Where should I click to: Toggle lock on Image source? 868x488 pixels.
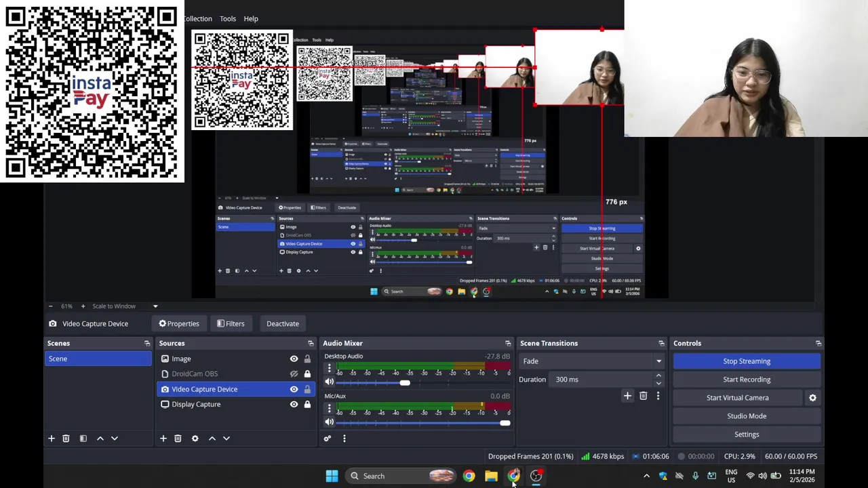click(x=307, y=359)
